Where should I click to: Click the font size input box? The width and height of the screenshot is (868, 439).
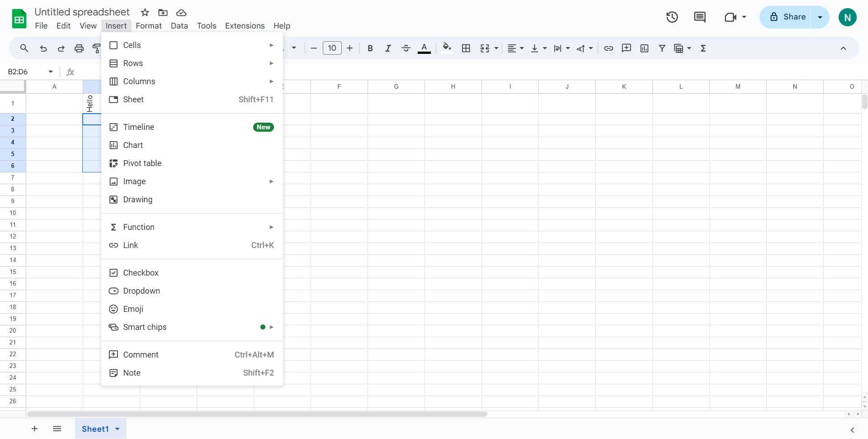[332, 48]
